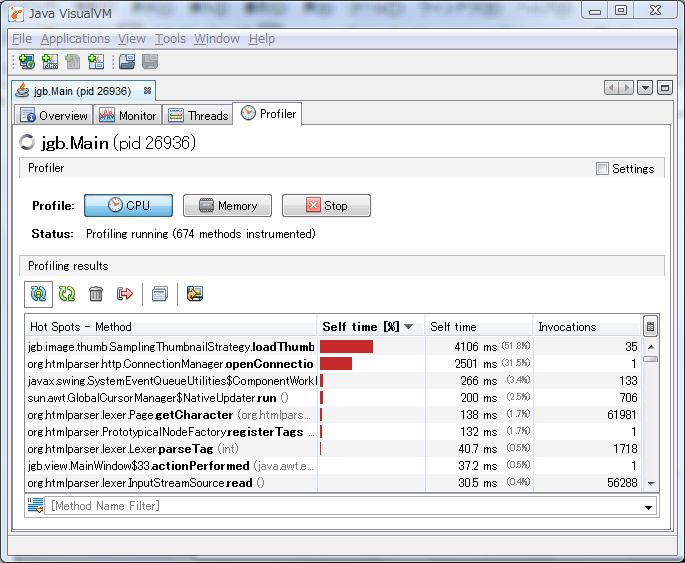The image size is (685, 563).
Task: Switch to the Threads tab
Action: (198, 115)
